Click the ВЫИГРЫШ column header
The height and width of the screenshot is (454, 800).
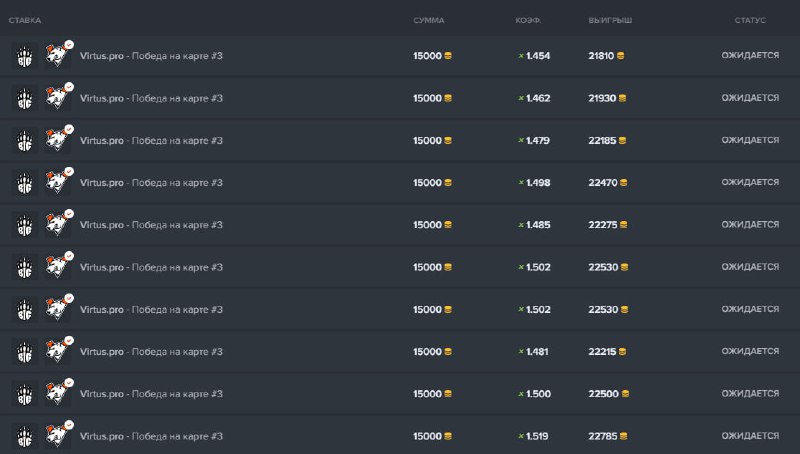610,20
